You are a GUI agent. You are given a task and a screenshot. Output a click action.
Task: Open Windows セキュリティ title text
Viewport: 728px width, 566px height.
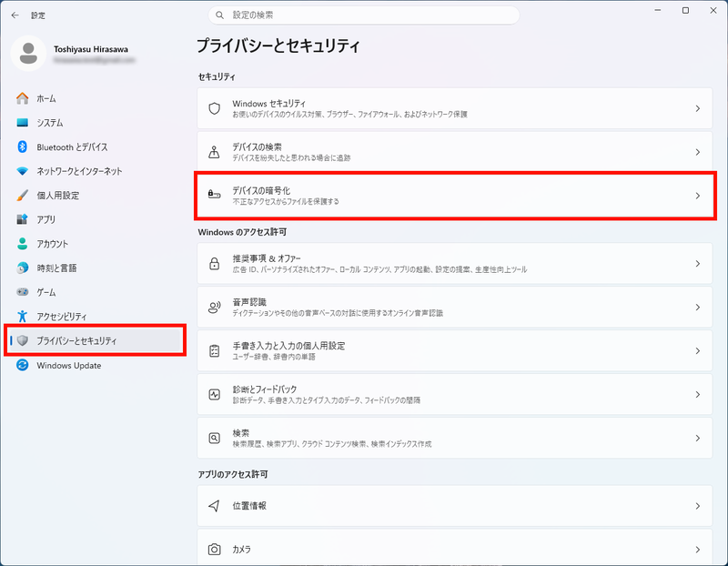click(x=269, y=104)
